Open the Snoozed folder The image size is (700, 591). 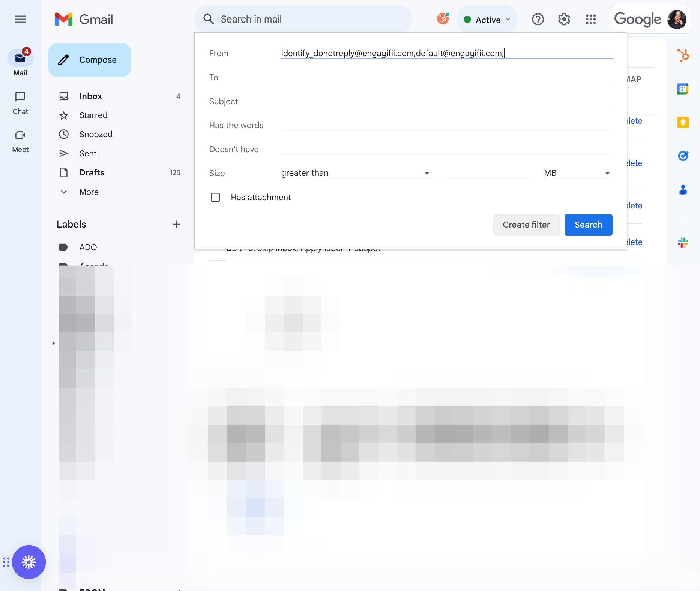(120, 134)
